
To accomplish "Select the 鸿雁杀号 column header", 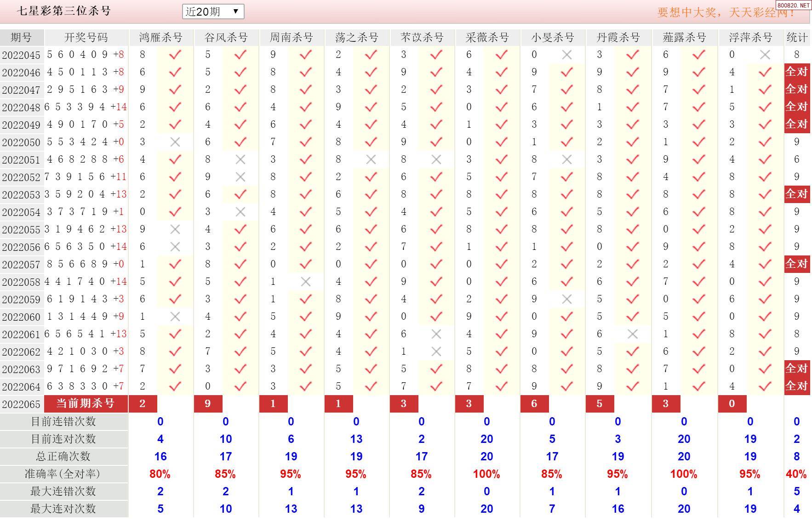I will 161,38.
